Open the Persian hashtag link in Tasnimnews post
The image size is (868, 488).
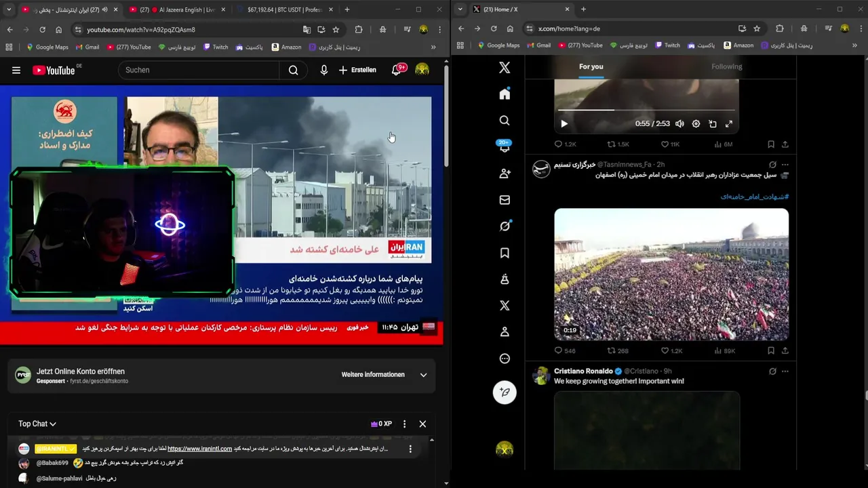tap(754, 197)
